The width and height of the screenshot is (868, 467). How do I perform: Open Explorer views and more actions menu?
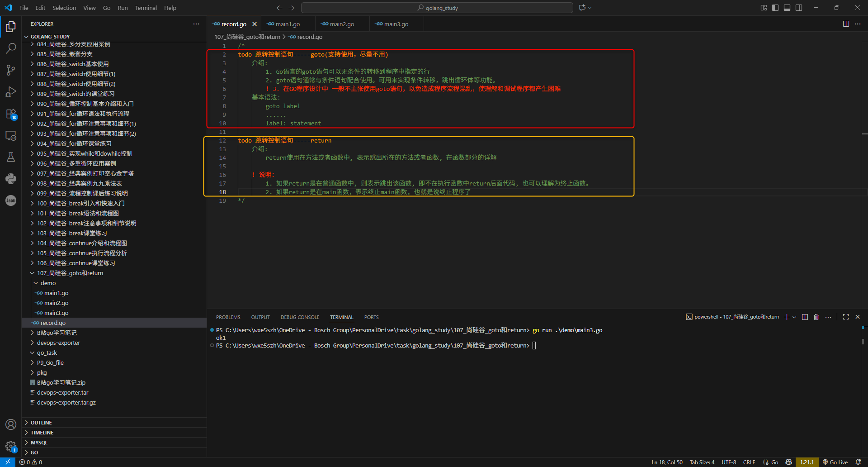196,24
